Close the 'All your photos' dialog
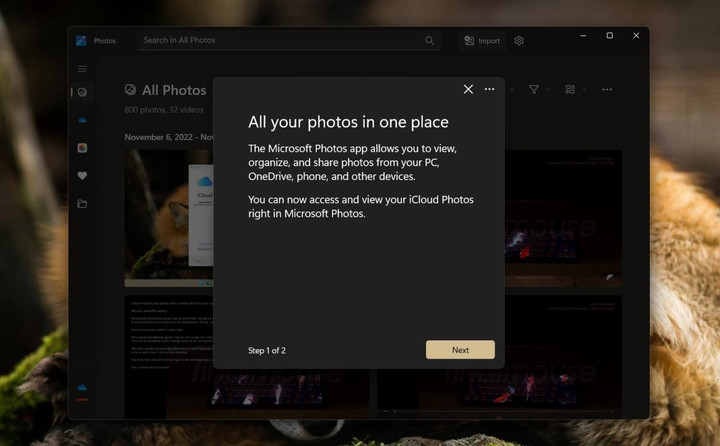 point(468,89)
